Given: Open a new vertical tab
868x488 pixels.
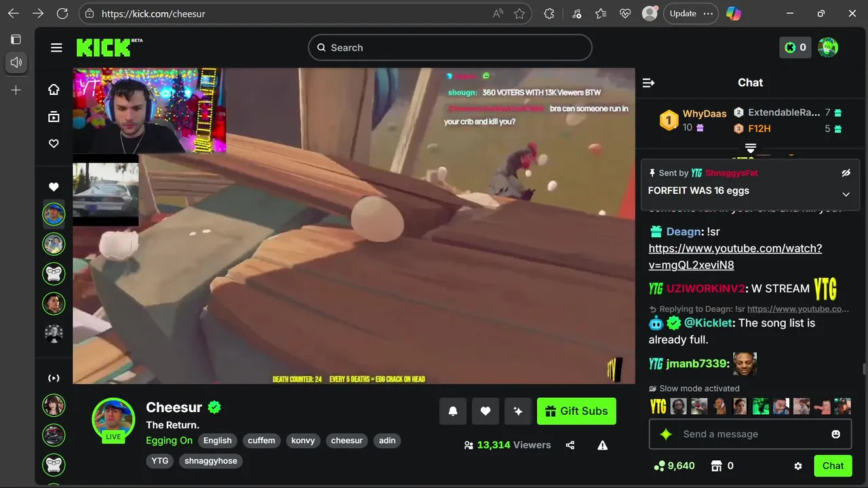Looking at the screenshot, I should click(16, 90).
